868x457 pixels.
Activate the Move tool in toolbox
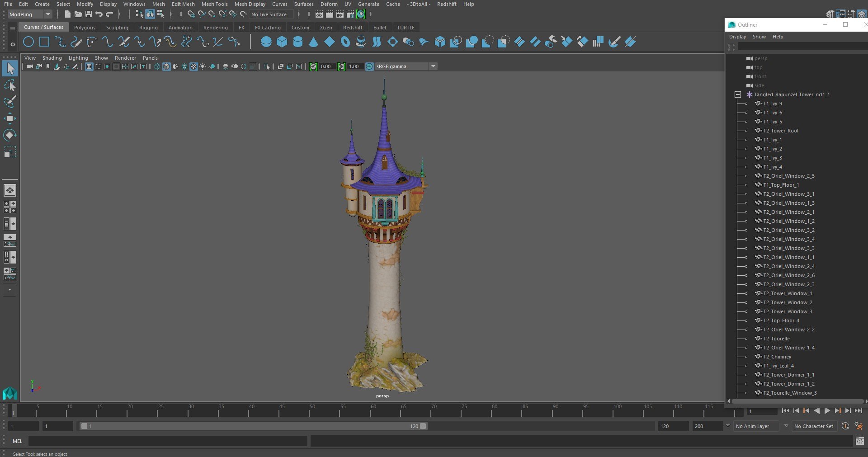click(10, 118)
